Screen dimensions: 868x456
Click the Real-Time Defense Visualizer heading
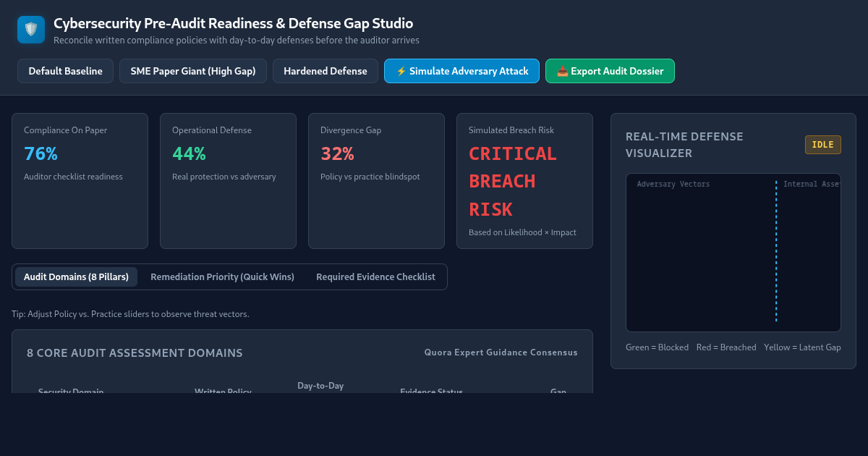click(x=684, y=145)
